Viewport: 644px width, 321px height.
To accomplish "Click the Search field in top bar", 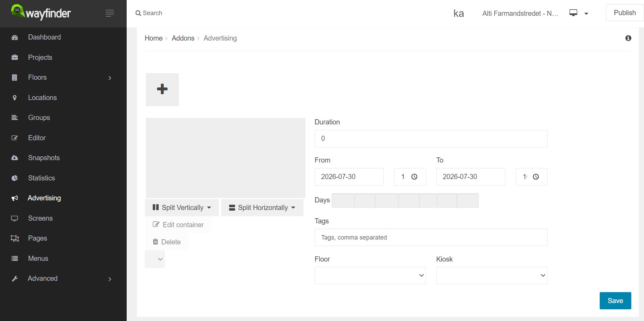I will (x=152, y=13).
